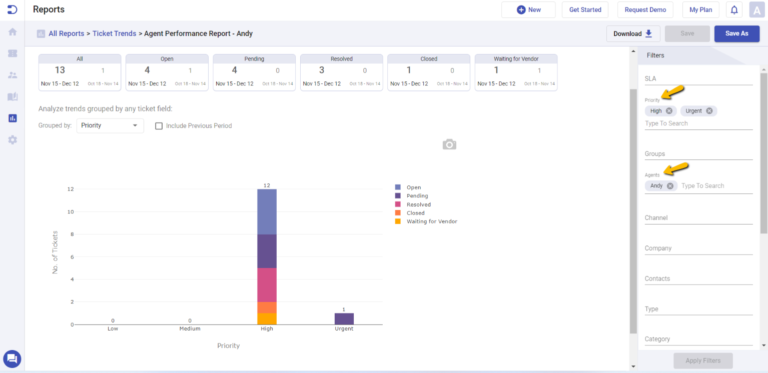Open the Contacts icon in sidebar
Screen dimensions: 768x373
(13, 75)
